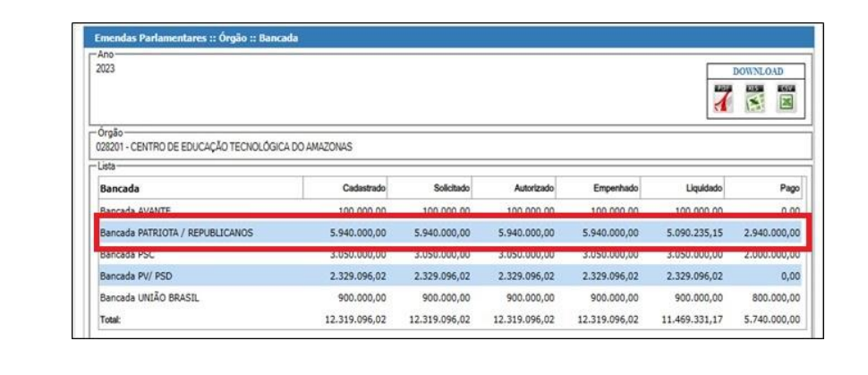Image resolution: width=868 pixels, height=375 pixels.
Task: Select UNIÃO BRASIL Solicitado value 900.000,00
Action: (447, 298)
